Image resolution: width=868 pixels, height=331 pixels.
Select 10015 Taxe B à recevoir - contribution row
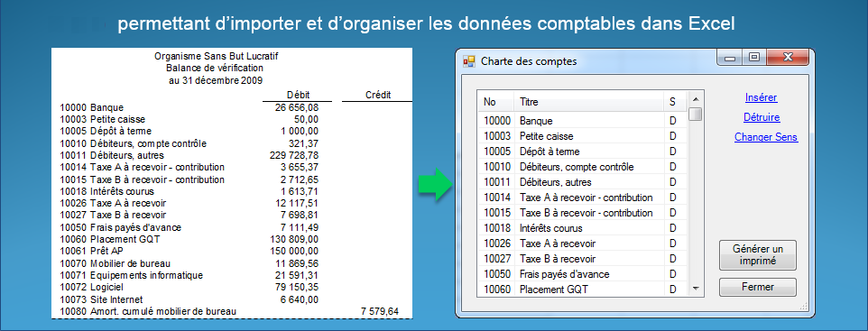coord(582,213)
